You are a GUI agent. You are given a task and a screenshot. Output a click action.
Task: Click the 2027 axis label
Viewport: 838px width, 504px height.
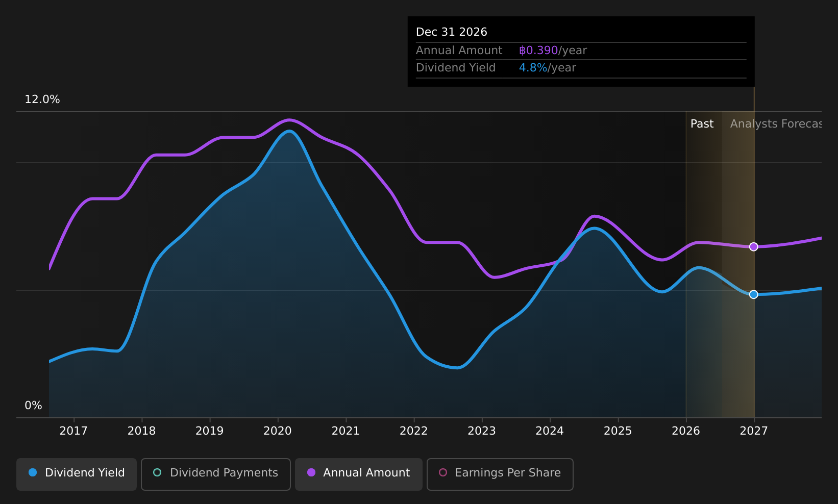(x=754, y=431)
